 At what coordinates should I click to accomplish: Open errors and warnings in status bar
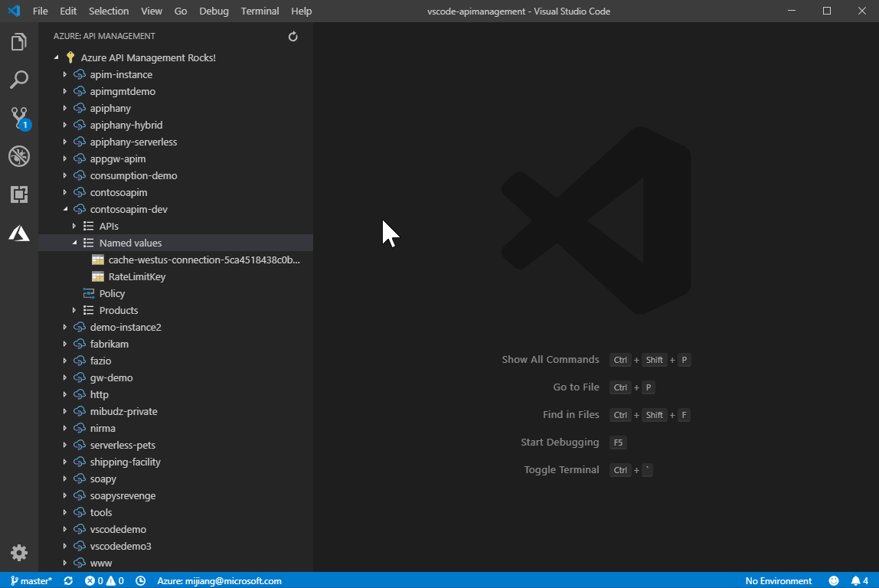click(104, 580)
